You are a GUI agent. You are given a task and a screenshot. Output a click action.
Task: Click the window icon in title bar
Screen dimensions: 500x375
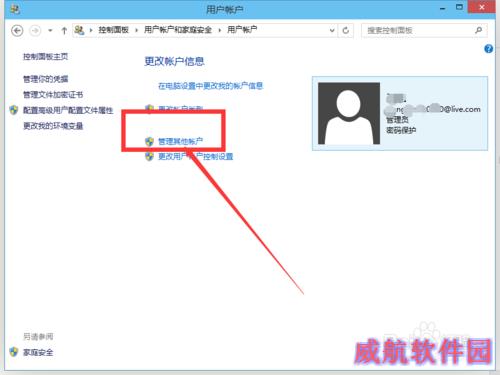15,9
